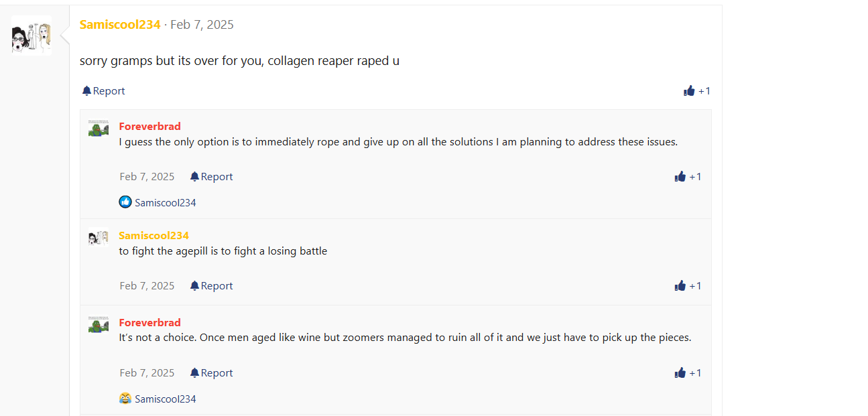The width and height of the screenshot is (868, 416).
Task: Like Foreverbrad's zoomers reply with thumbs-up
Action: pyautogui.click(x=680, y=373)
